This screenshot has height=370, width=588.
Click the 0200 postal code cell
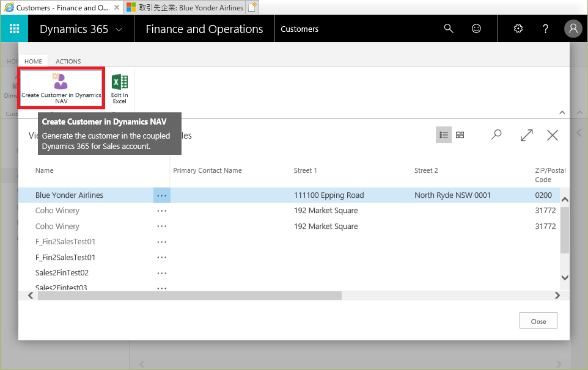click(x=543, y=195)
